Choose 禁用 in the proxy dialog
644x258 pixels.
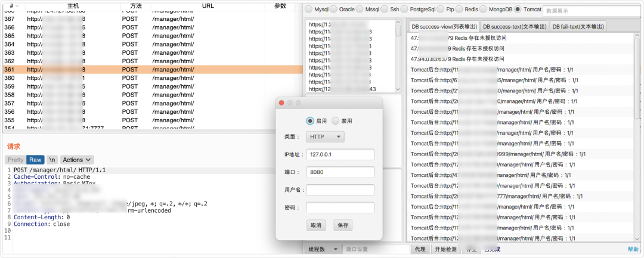coord(336,121)
